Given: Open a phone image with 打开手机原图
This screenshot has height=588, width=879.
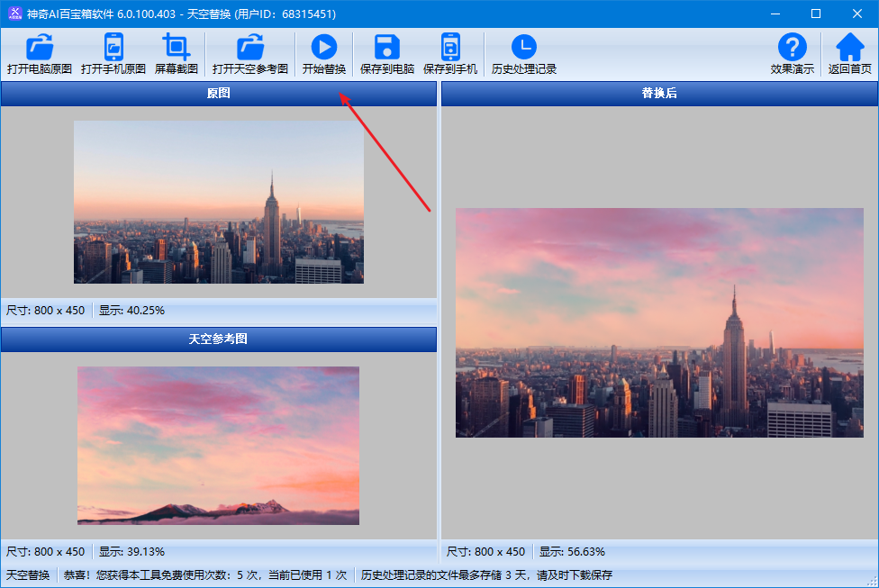Looking at the screenshot, I should [x=113, y=48].
